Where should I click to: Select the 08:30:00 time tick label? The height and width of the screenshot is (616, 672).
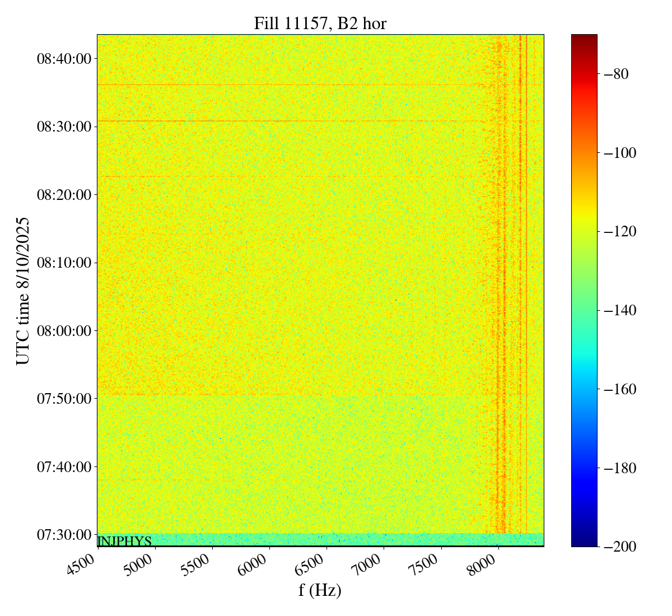tap(64, 127)
